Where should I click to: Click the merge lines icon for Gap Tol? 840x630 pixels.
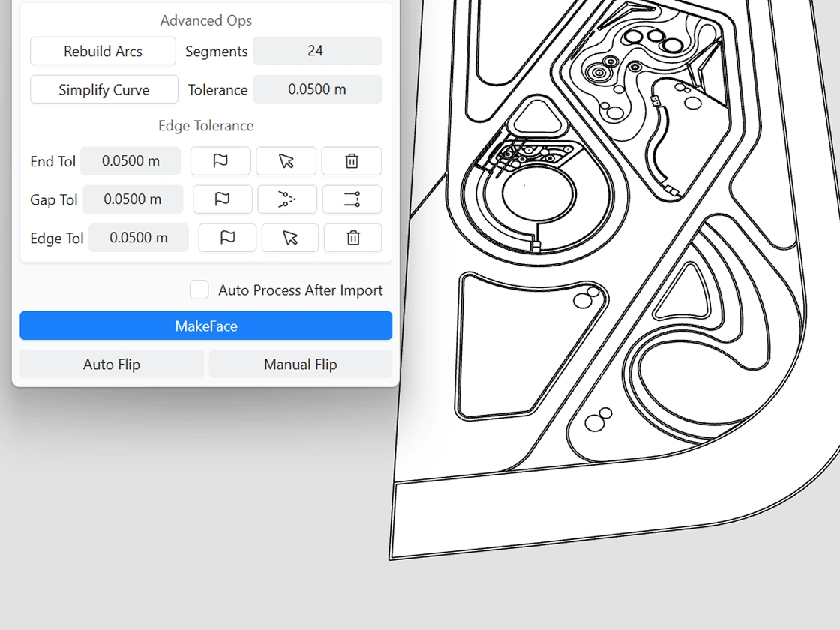pos(287,199)
